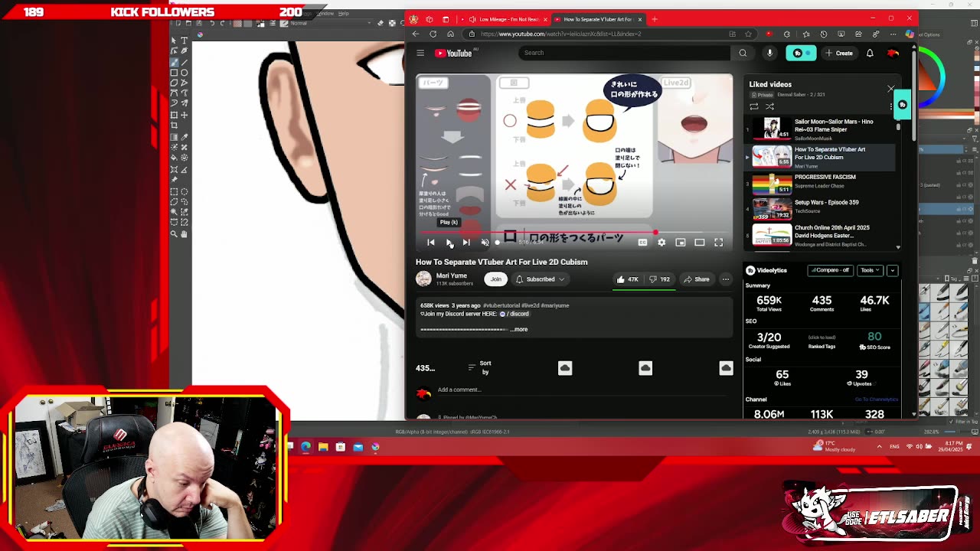Screen dimensions: 980x551
Task: Expand the description with ...more
Action: point(519,329)
